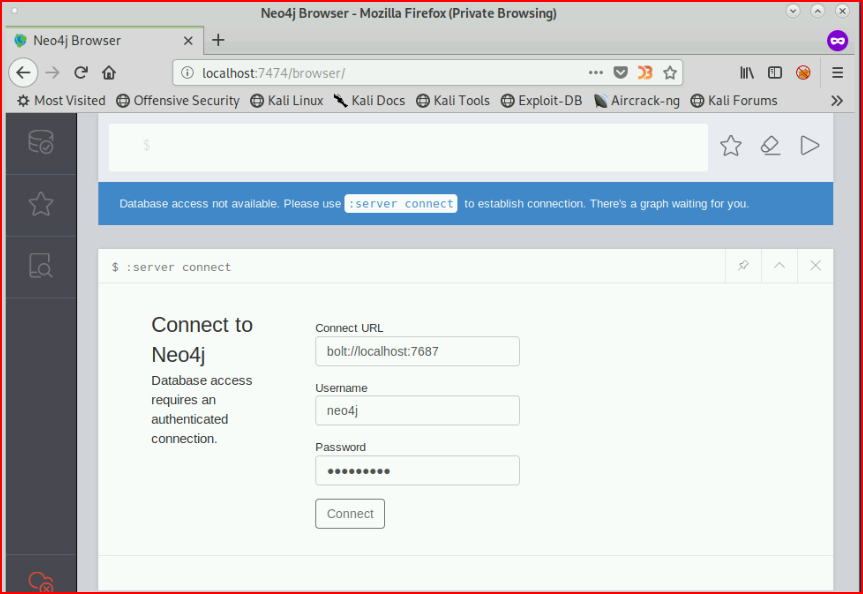
Task: Open the Aircrack-ng bookmark
Action: click(637, 101)
